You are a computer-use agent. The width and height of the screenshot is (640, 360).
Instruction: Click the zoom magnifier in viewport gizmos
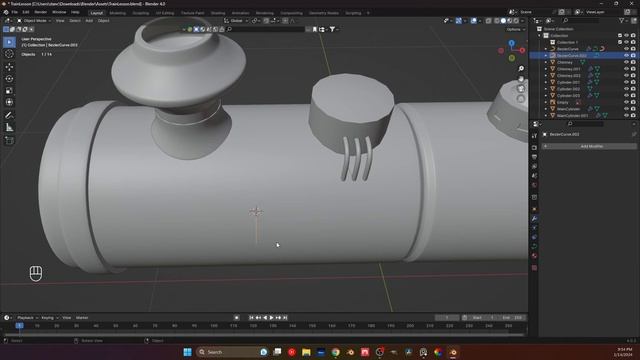tap(521, 69)
